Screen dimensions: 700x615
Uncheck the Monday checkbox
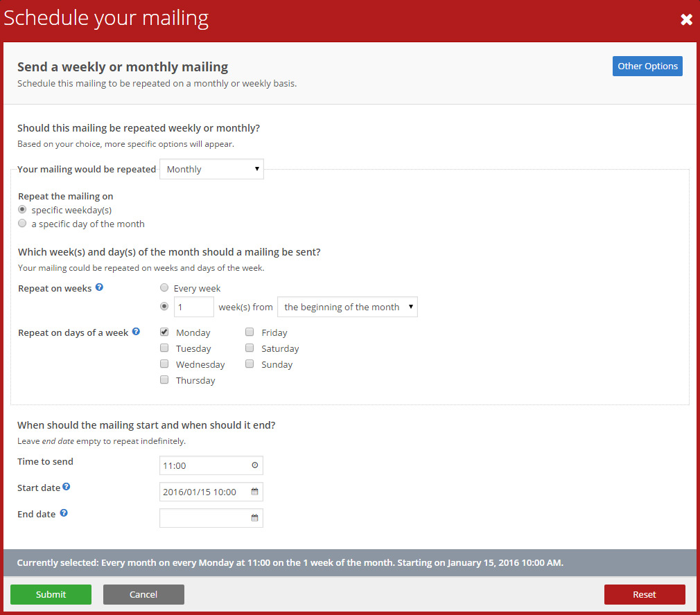pyautogui.click(x=164, y=332)
